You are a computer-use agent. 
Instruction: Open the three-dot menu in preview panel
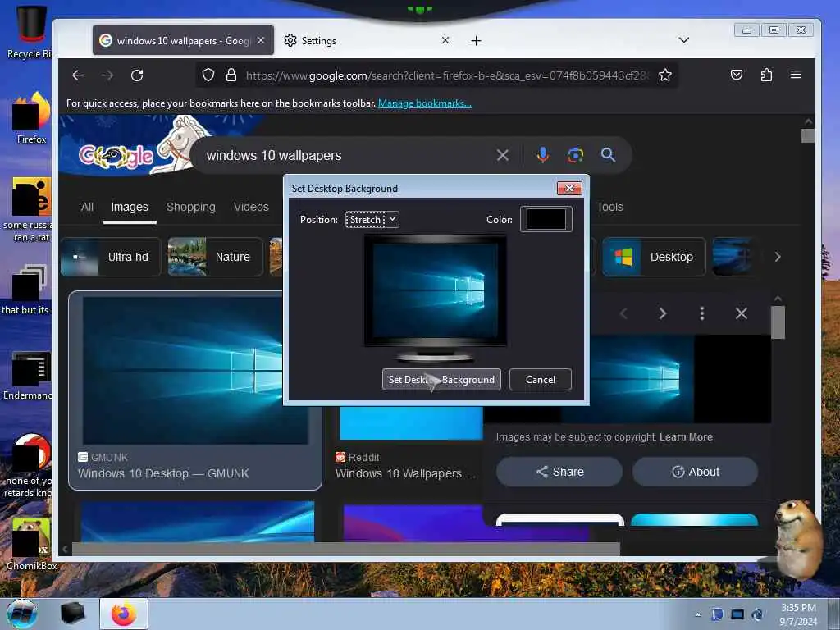pos(702,313)
